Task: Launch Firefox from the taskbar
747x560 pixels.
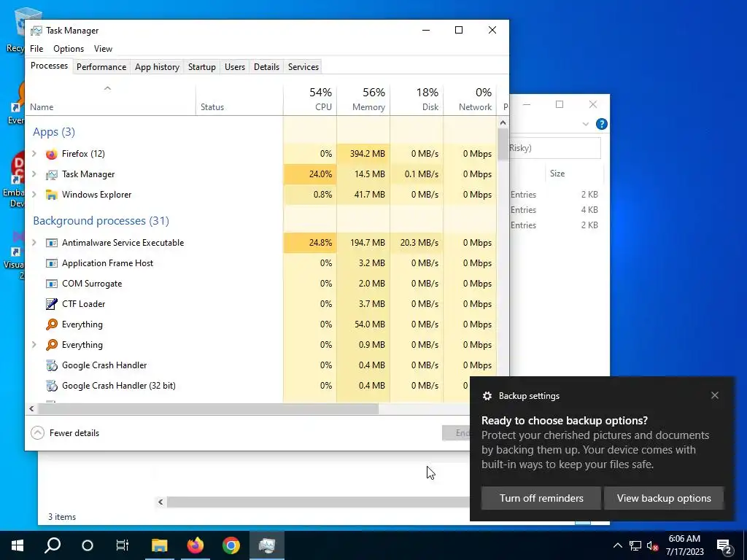Action: pos(196,545)
